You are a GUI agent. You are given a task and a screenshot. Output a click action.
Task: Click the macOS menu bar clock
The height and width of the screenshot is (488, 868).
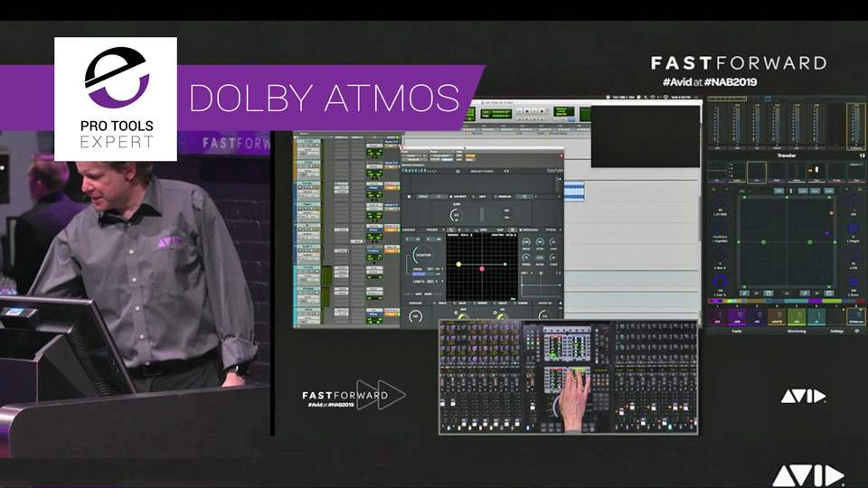(x=681, y=98)
